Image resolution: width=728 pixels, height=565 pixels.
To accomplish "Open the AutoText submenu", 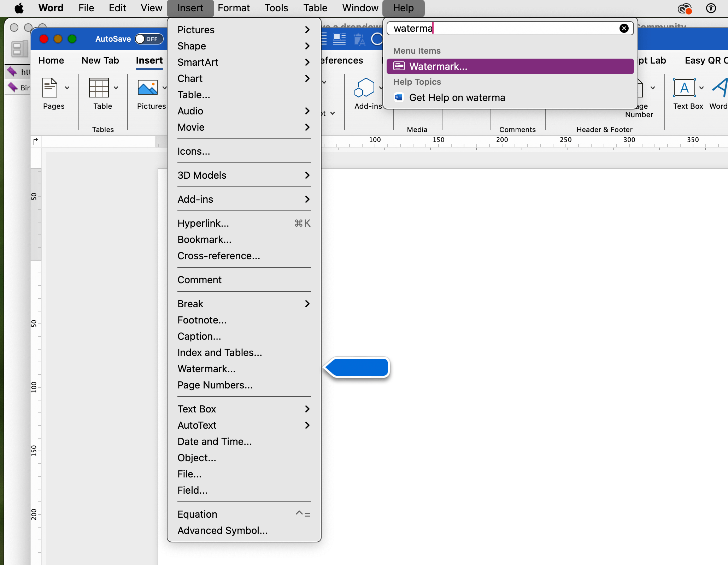I will coord(244,425).
